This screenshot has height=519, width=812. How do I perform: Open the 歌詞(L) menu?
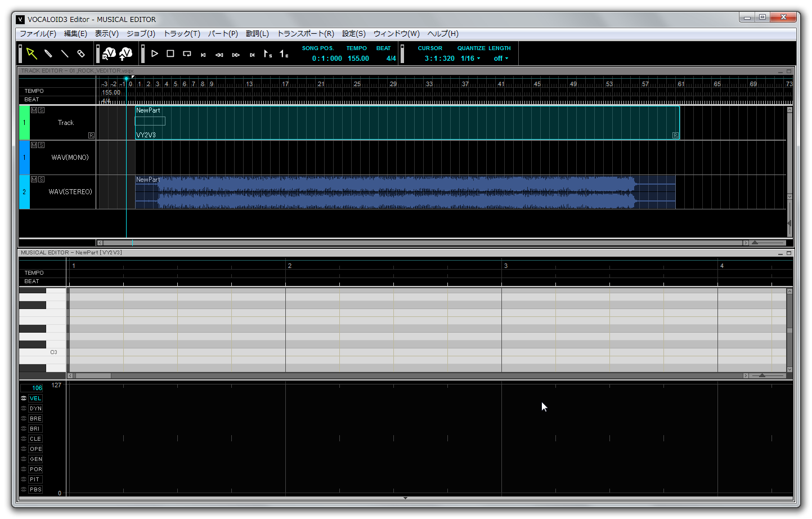(257, 34)
